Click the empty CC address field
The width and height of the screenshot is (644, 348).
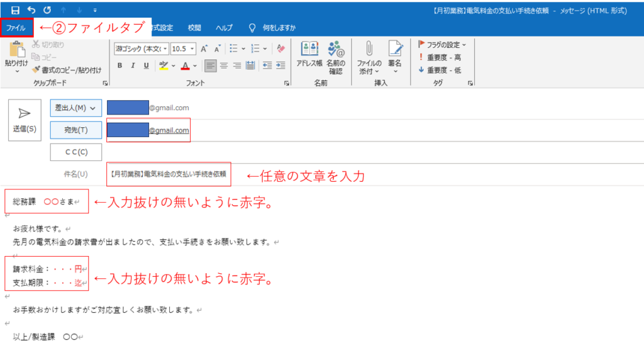(374, 152)
